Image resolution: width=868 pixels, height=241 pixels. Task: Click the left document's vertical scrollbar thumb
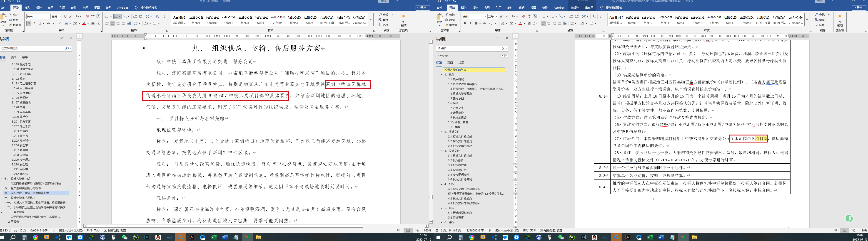pyautogui.click(x=431, y=197)
